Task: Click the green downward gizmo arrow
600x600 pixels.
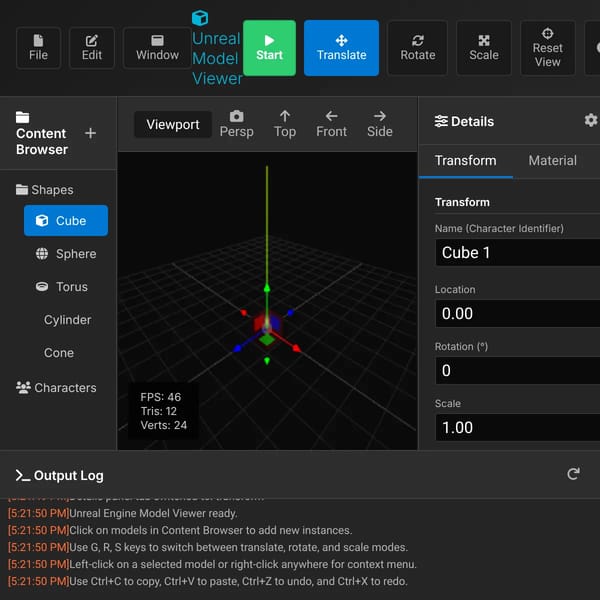Action: (x=267, y=360)
